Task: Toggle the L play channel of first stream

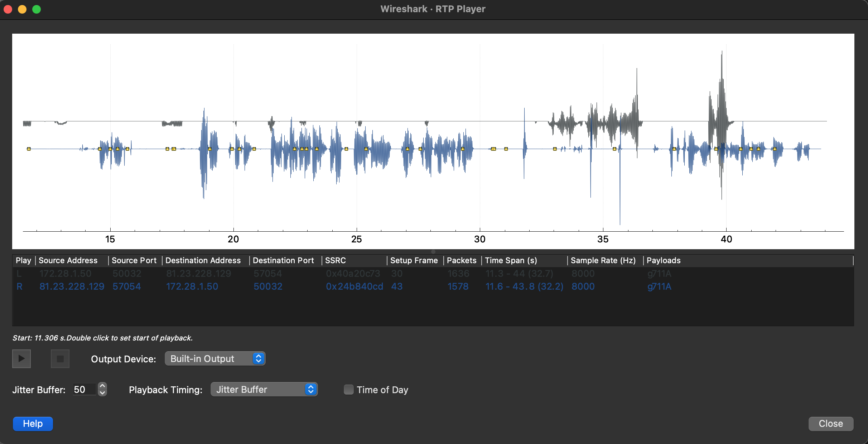Action: click(x=19, y=274)
